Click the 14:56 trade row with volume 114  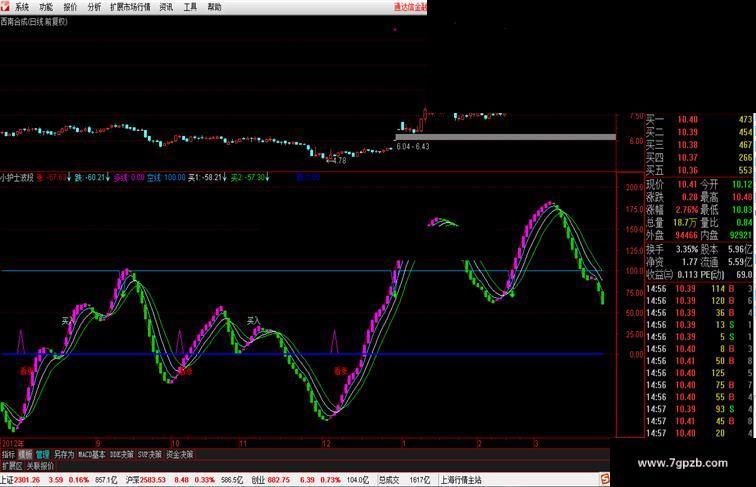coord(699,288)
